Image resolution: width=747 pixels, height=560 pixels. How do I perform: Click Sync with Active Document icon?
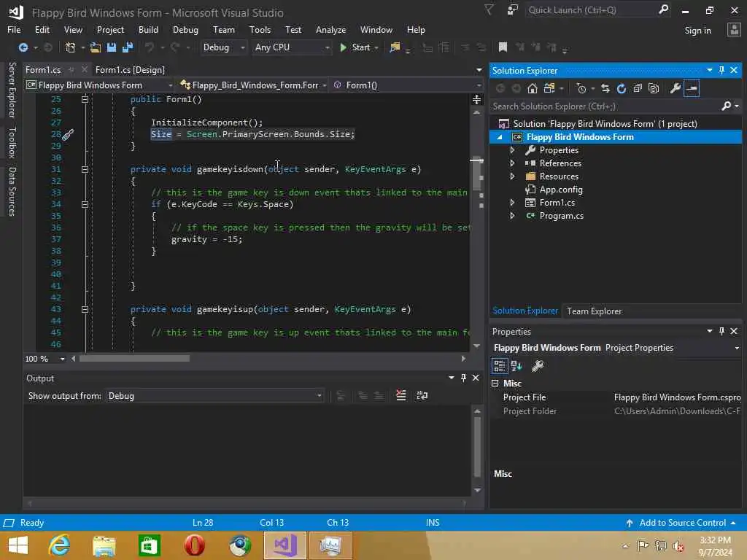click(x=605, y=88)
